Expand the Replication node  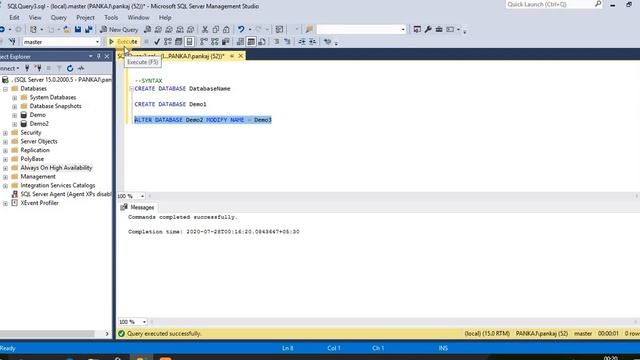5,151
